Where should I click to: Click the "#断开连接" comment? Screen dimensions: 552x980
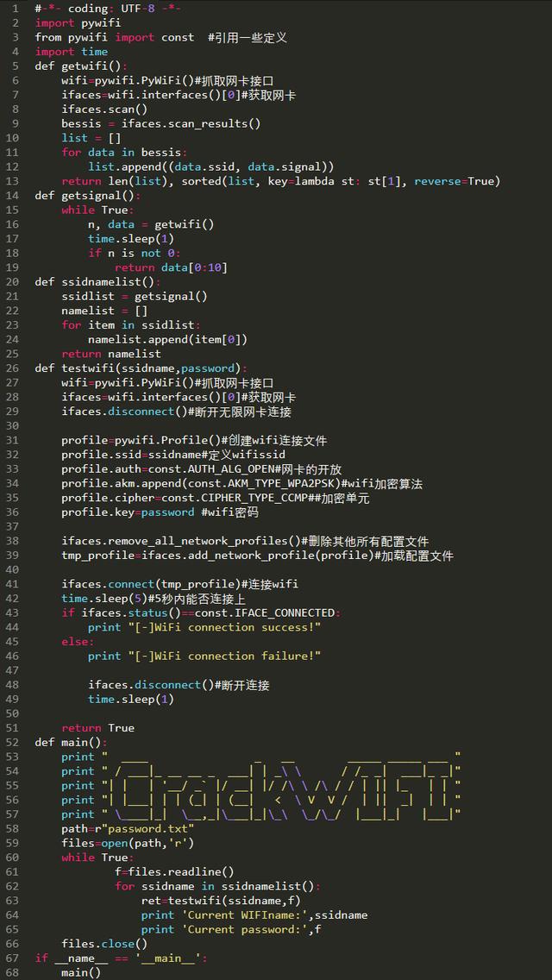click(241, 686)
